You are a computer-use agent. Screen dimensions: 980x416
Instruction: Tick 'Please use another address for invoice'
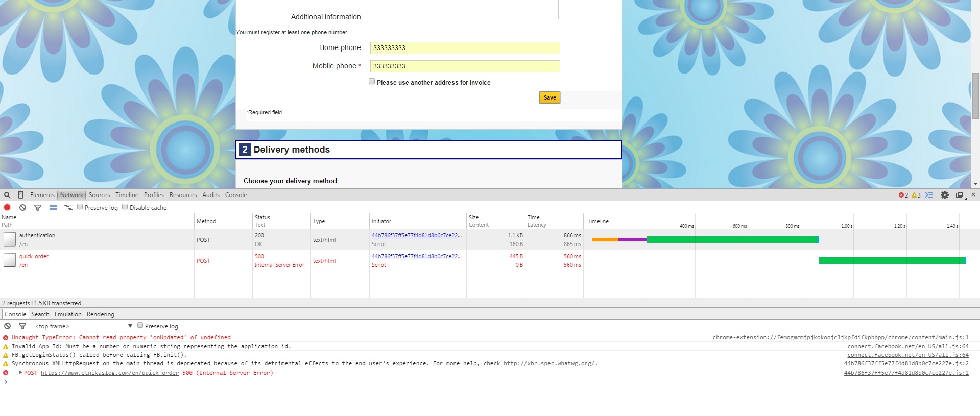[x=372, y=82]
